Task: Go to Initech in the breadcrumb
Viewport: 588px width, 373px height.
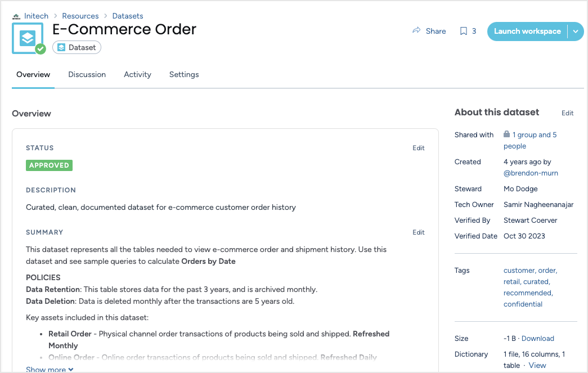Action: 37,16
